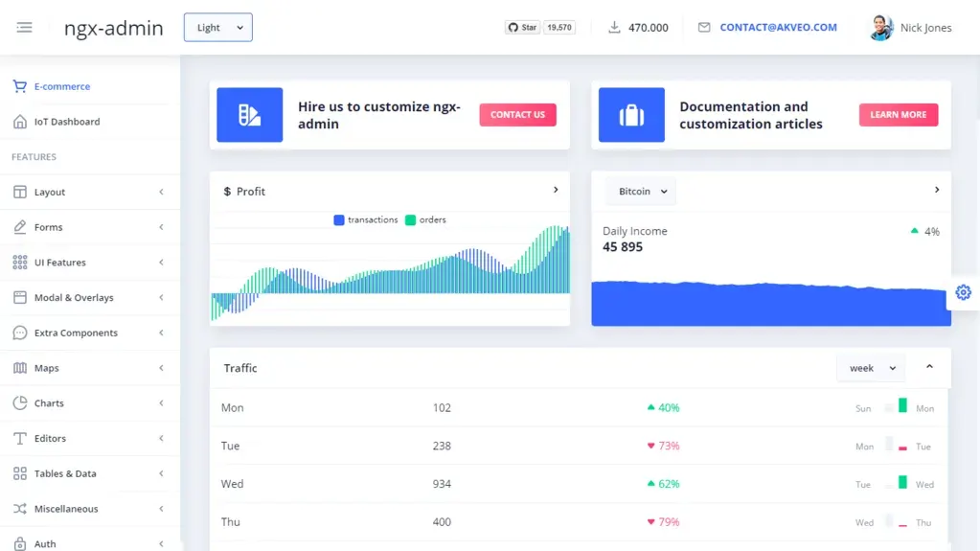Flip the Profit card with arrow

pyautogui.click(x=556, y=190)
